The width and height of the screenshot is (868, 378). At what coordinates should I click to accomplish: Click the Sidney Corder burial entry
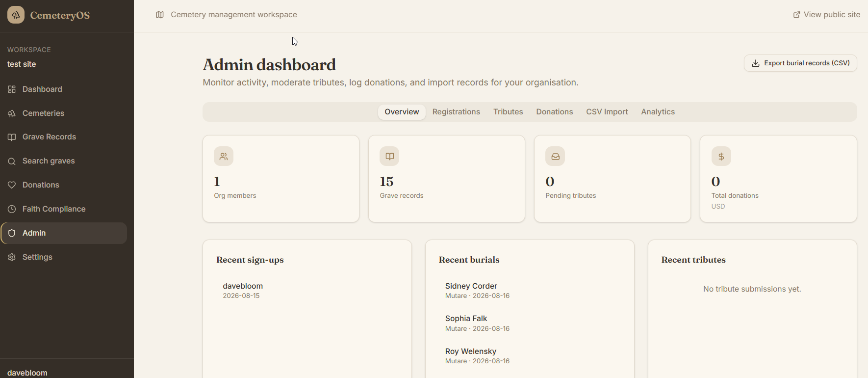(530, 291)
